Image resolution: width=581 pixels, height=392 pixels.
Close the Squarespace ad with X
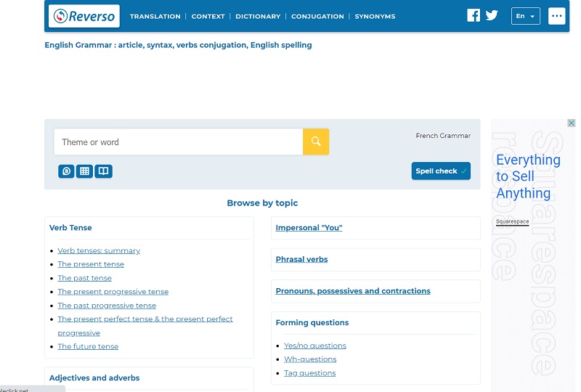click(x=572, y=123)
